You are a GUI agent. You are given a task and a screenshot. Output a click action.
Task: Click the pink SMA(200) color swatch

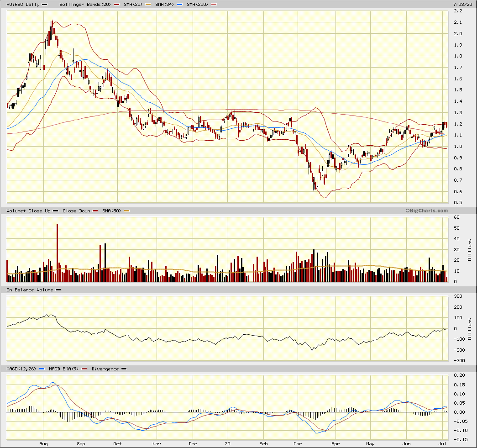[x=214, y=5]
